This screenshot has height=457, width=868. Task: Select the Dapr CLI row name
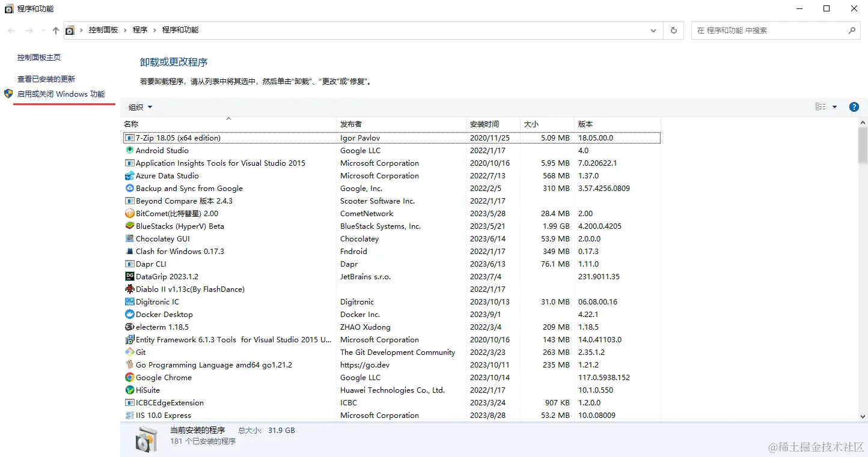tap(151, 264)
